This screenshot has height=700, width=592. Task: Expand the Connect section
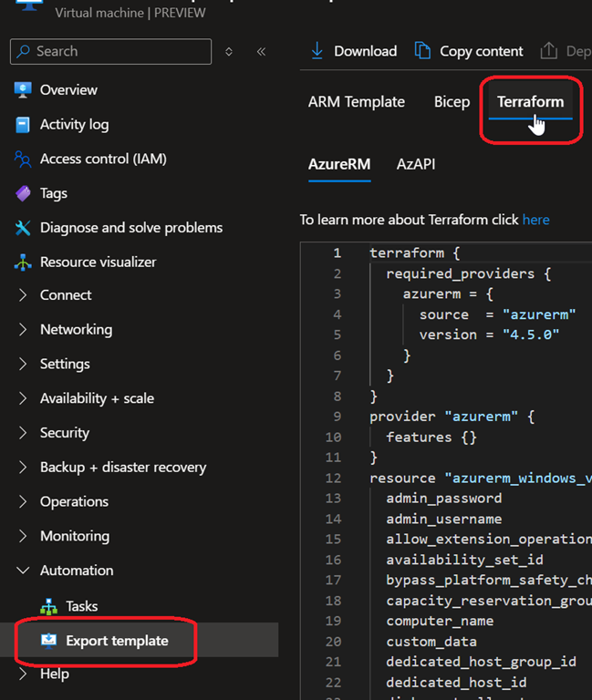[x=24, y=295]
